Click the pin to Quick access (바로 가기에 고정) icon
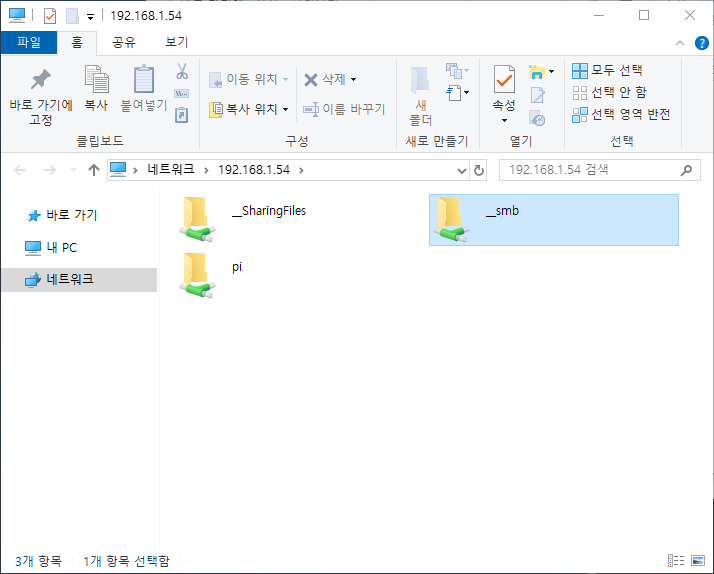Screen dimensions: 714x574 [41, 80]
